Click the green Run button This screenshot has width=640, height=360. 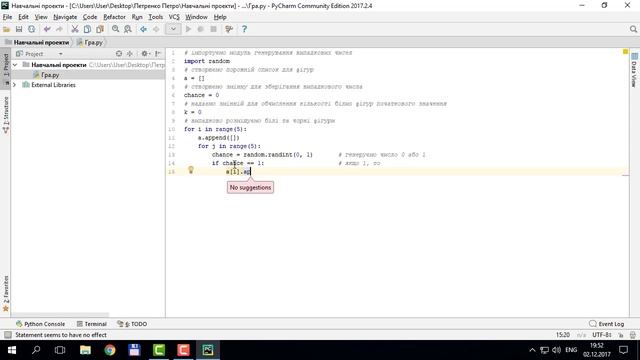coord(188,29)
